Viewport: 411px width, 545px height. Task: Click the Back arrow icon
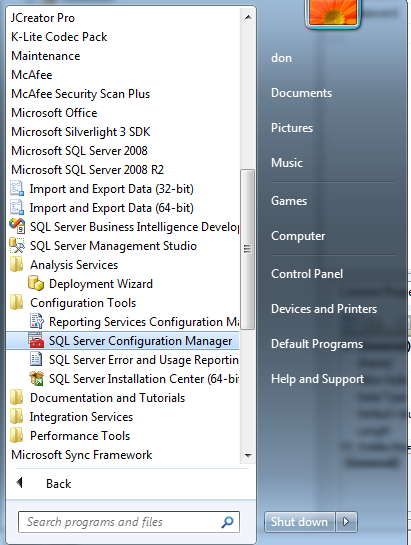(x=20, y=483)
